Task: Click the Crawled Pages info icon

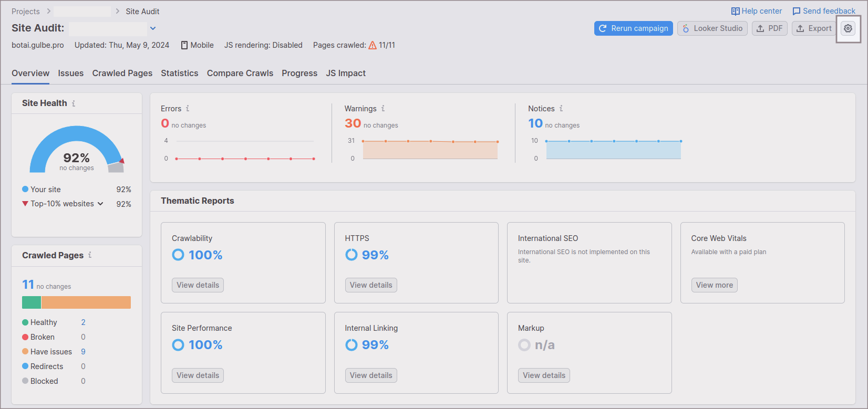Action: (x=90, y=255)
